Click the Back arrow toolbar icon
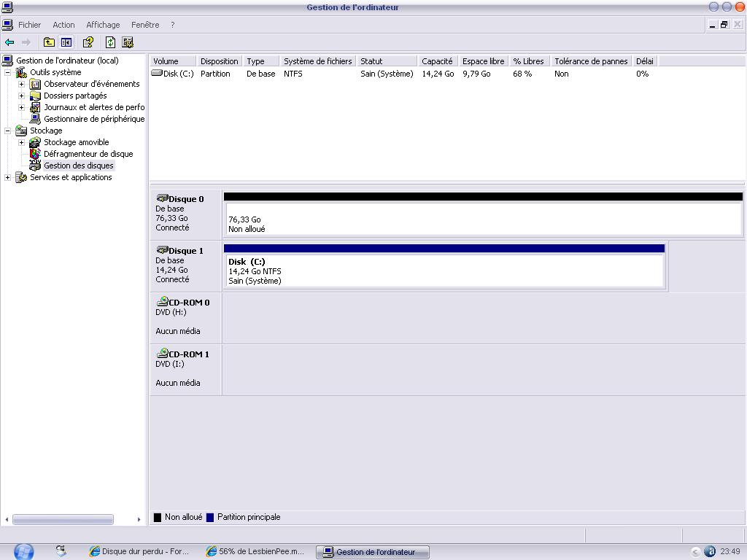The image size is (747, 560). pos(9,42)
